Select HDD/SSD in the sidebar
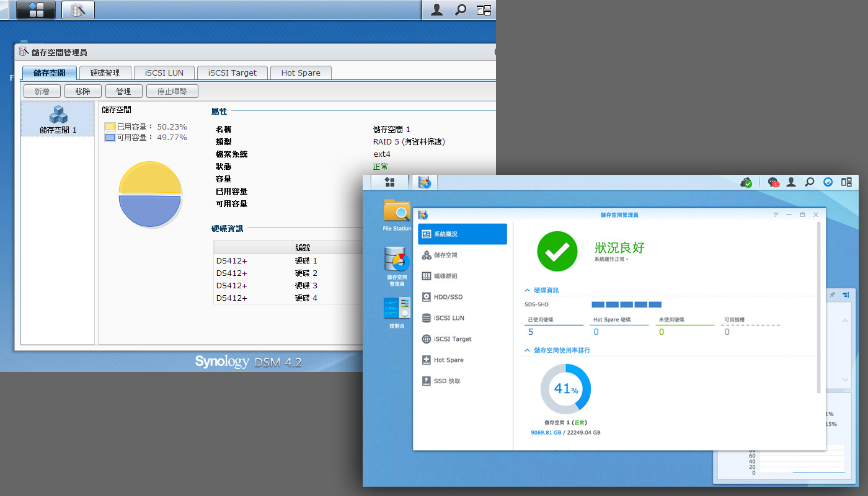Image resolution: width=868 pixels, height=496 pixels. (x=463, y=297)
